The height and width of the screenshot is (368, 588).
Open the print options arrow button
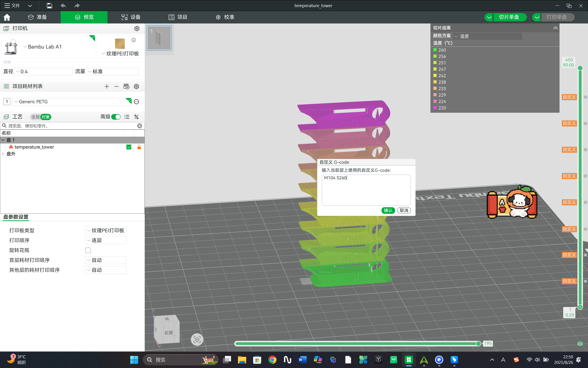click(x=537, y=17)
